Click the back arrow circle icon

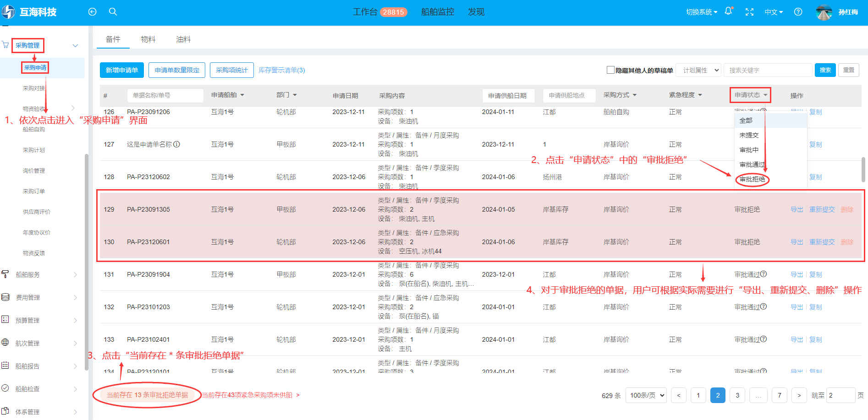coord(92,12)
